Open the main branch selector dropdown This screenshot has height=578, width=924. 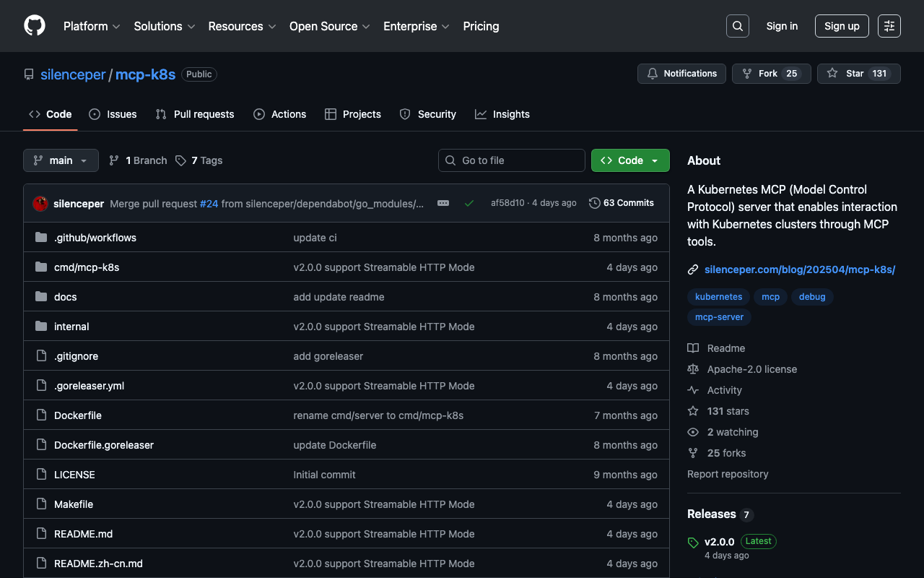coord(61,160)
